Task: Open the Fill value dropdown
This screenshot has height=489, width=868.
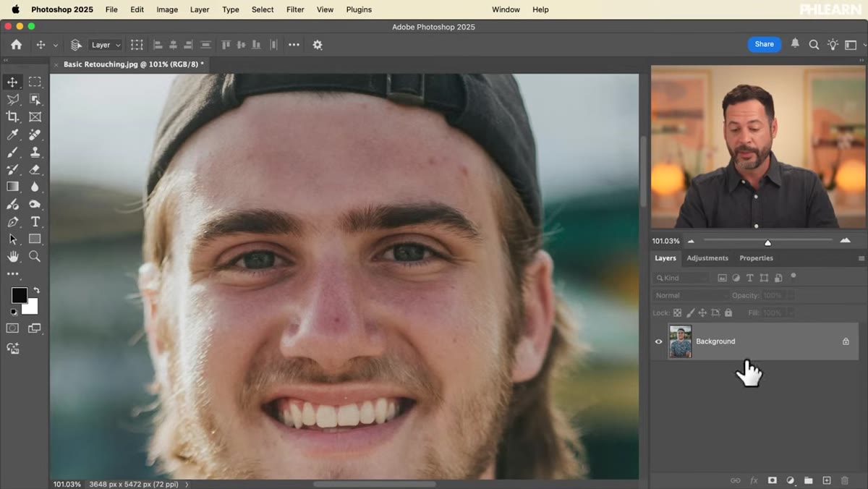Action: tap(791, 312)
